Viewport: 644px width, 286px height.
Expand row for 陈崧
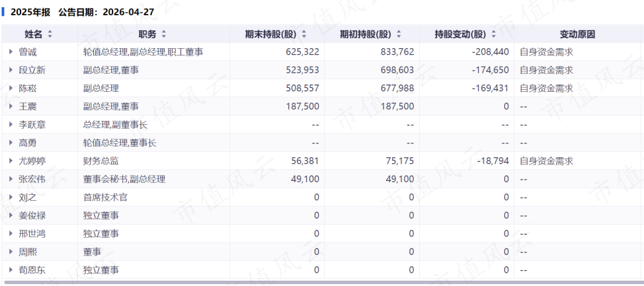pyautogui.click(x=11, y=89)
